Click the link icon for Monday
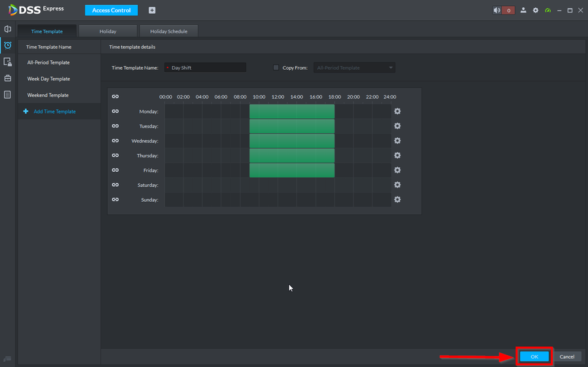588x367 pixels. coord(115,111)
